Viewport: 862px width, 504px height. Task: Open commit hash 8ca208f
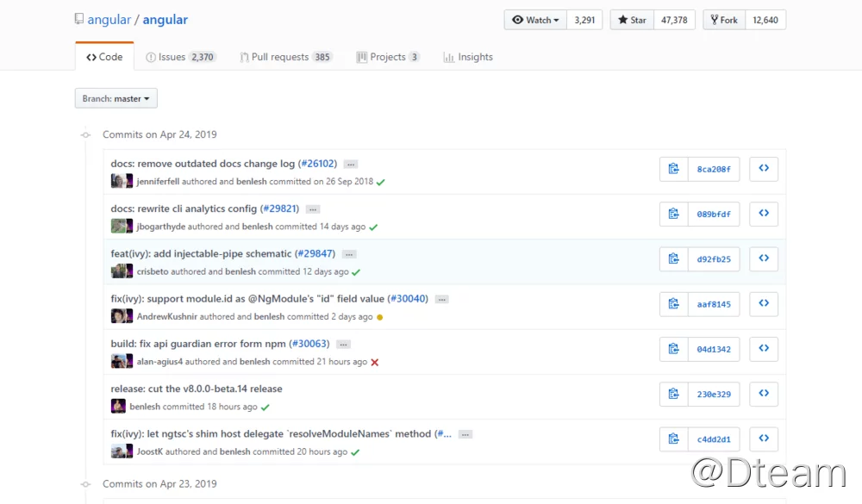tap(714, 169)
